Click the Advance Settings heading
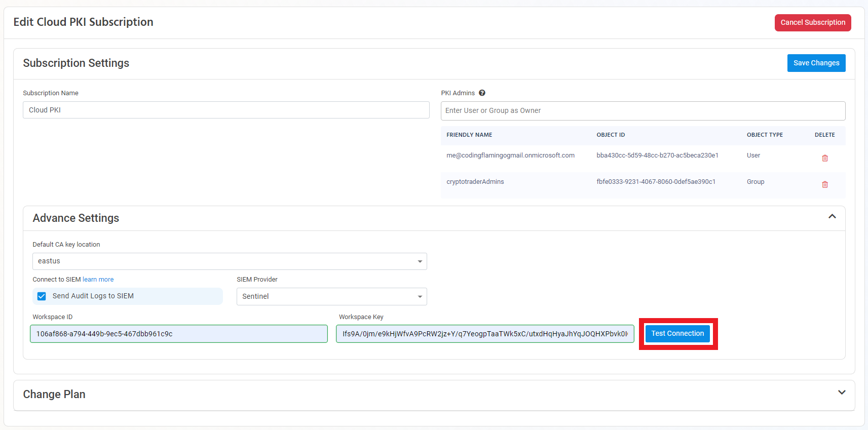The image size is (868, 430). pyautogui.click(x=76, y=218)
